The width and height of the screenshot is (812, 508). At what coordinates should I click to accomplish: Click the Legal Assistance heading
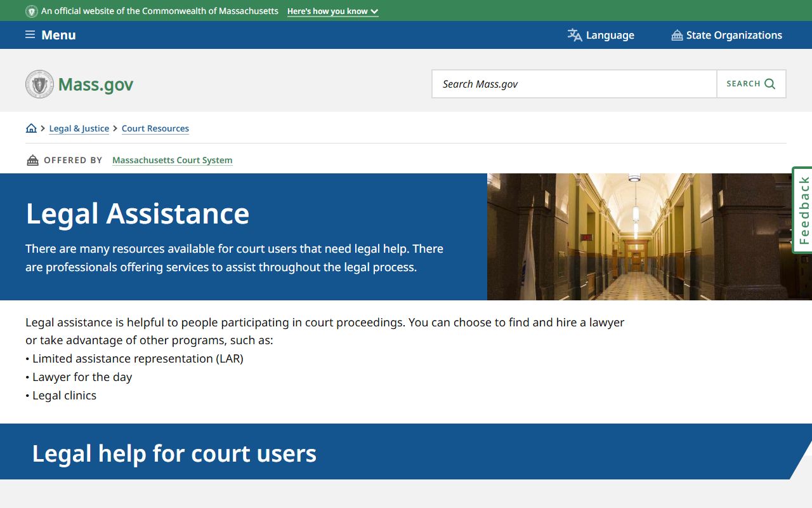pos(138,213)
